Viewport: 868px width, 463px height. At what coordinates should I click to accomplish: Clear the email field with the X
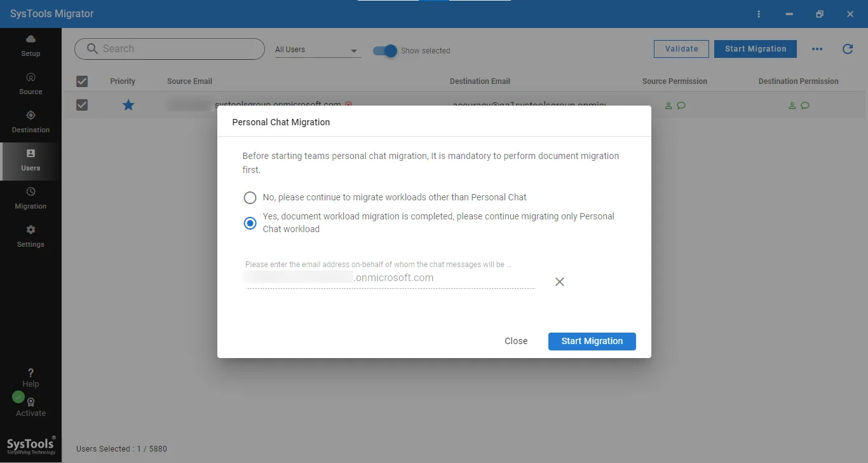[x=559, y=282]
